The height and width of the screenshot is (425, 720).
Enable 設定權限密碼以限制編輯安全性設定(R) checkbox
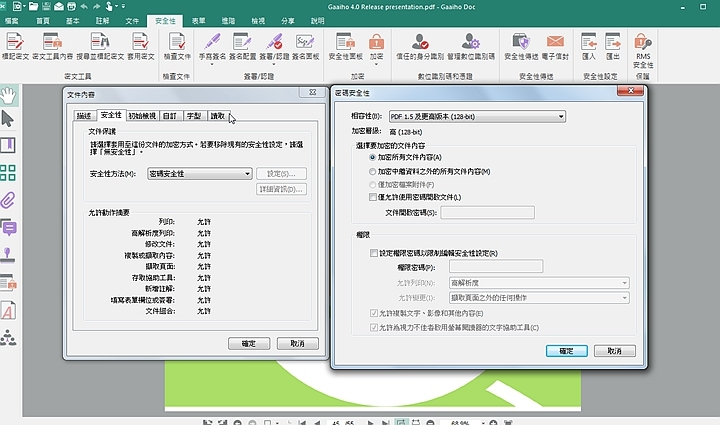coord(374,253)
